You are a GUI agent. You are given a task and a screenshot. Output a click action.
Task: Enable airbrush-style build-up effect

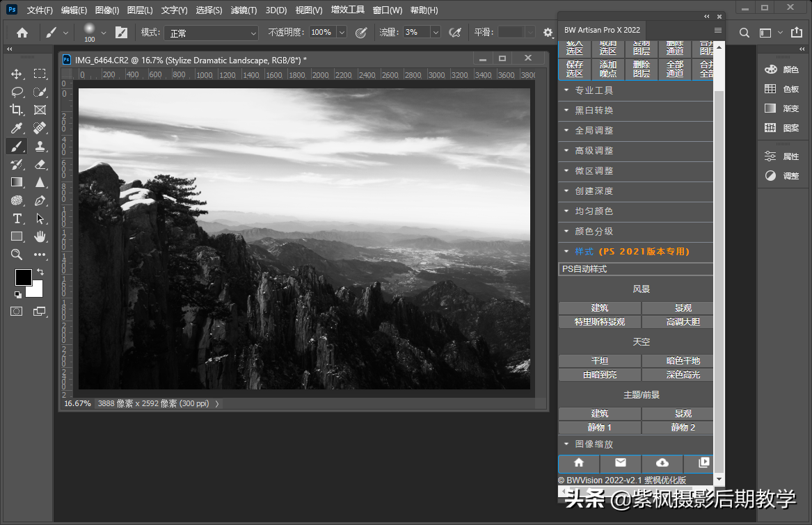point(455,33)
